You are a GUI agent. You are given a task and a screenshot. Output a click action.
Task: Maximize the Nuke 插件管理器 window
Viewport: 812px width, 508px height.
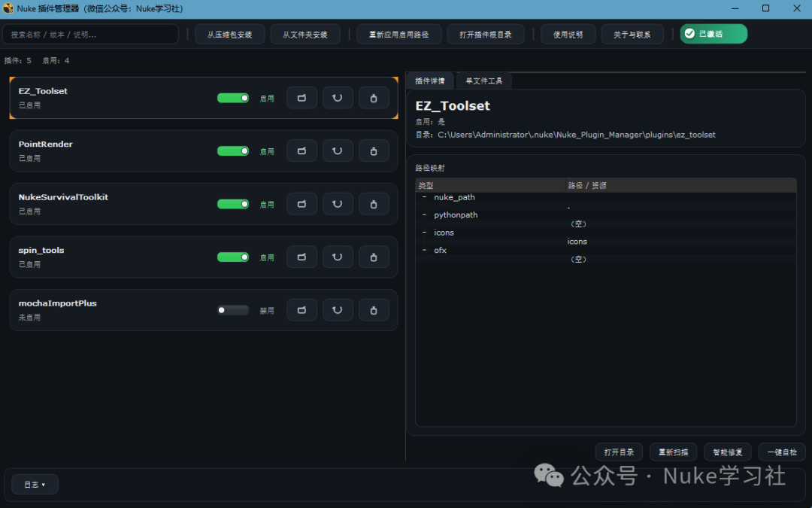tap(765, 8)
